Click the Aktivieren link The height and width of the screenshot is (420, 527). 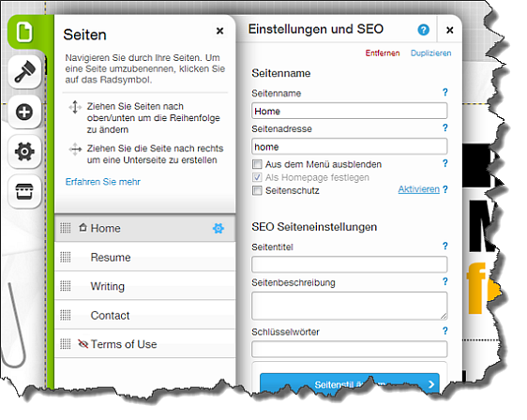click(x=419, y=189)
